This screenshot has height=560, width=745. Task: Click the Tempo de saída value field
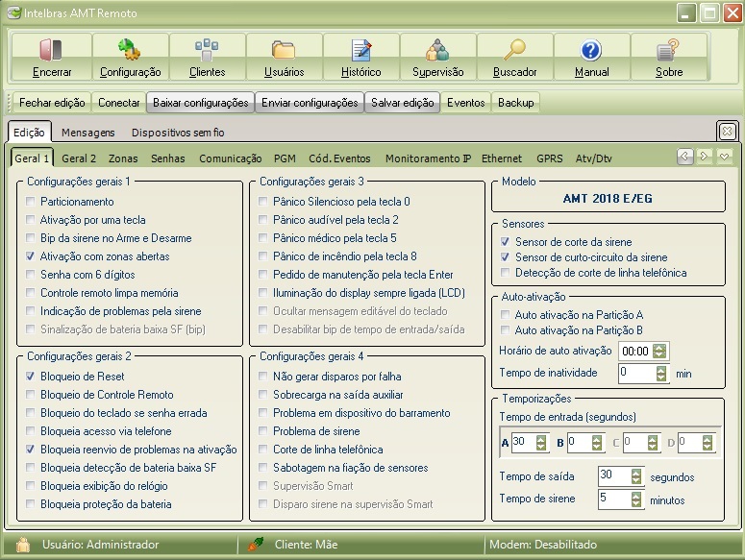(x=615, y=476)
